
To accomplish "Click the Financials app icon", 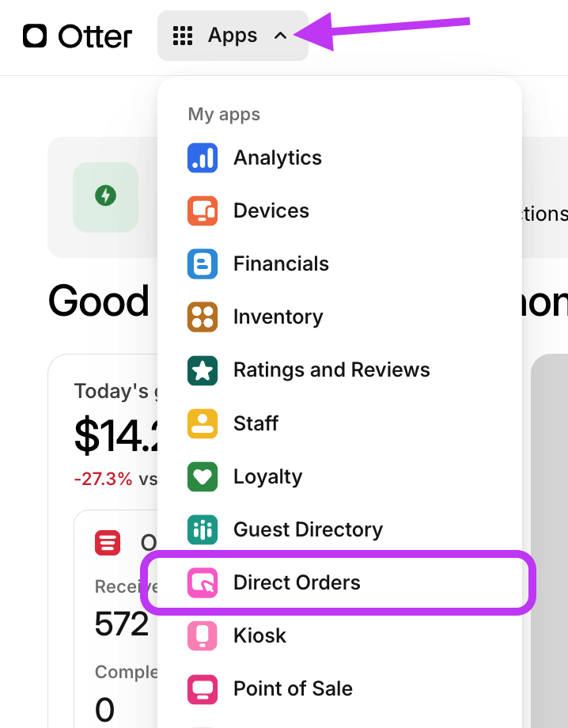I will [x=203, y=264].
